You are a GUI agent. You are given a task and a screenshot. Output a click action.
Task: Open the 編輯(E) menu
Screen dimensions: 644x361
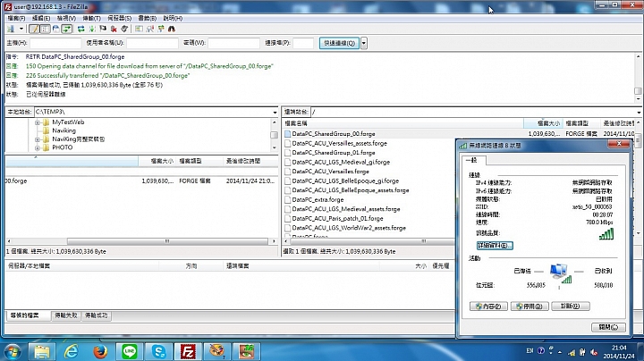41,18
